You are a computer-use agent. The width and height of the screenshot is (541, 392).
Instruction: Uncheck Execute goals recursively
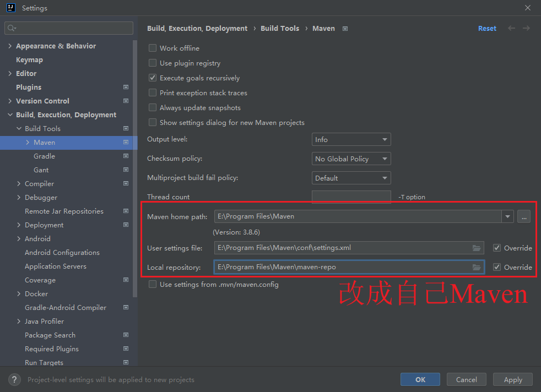(x=152, y=78)
